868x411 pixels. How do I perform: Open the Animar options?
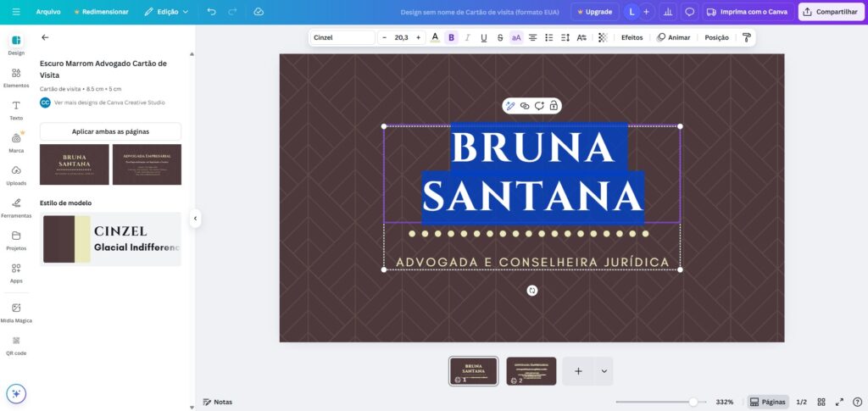(x=673, y=37)
